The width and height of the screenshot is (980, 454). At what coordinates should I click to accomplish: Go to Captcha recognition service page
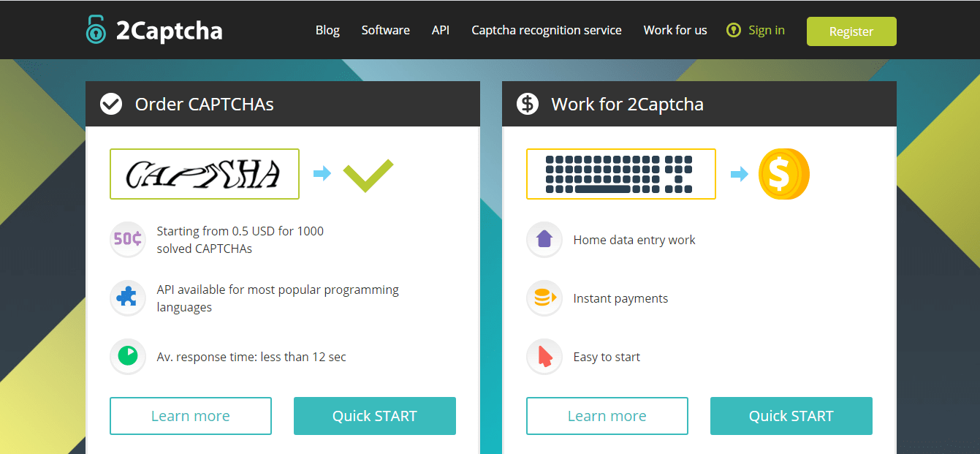(x=547, y=30)
